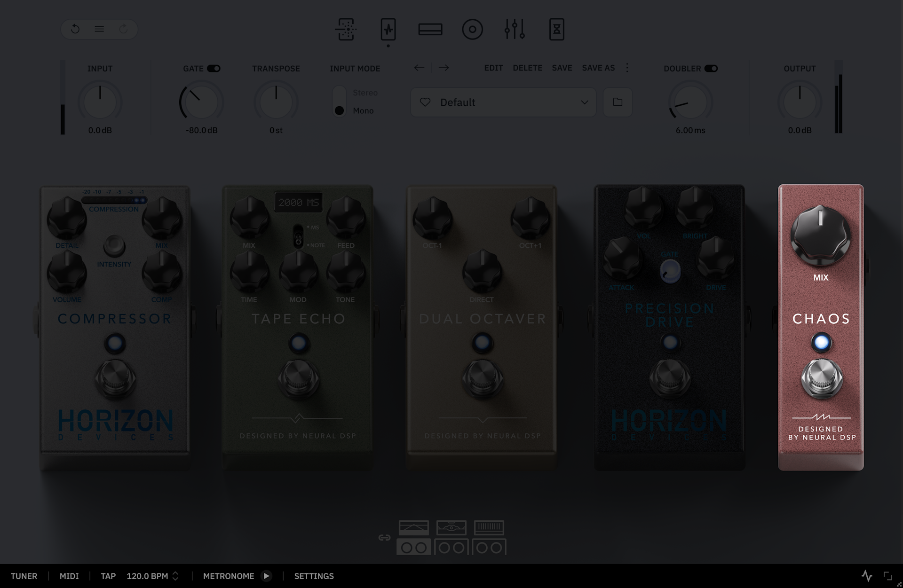Select the third cabinet icon
903x588 pixels.
pos(489,547)
